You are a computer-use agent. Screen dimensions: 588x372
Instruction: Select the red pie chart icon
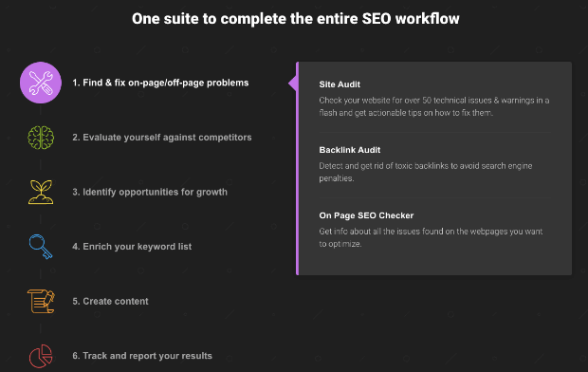click(41, 356)
